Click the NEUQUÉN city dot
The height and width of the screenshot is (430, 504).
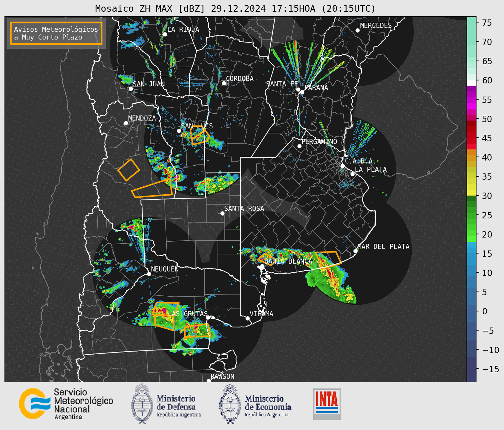tap(149, 274)
